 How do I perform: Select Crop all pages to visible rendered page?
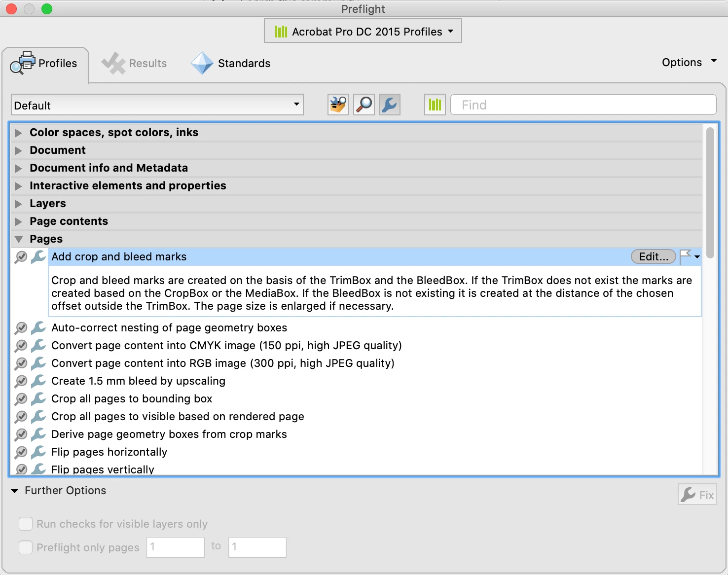coord(178,416)
